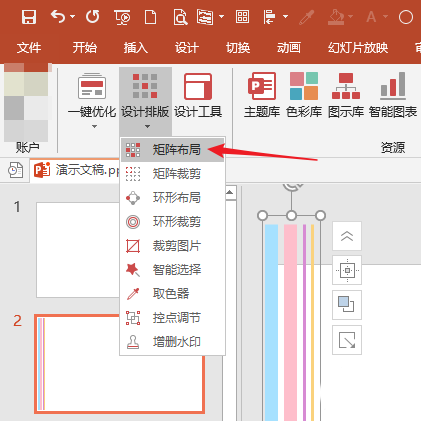Viewport: 421px width, 421px height.
Task: Open the 色彩库 color library
Action: (x=304, y=96)
